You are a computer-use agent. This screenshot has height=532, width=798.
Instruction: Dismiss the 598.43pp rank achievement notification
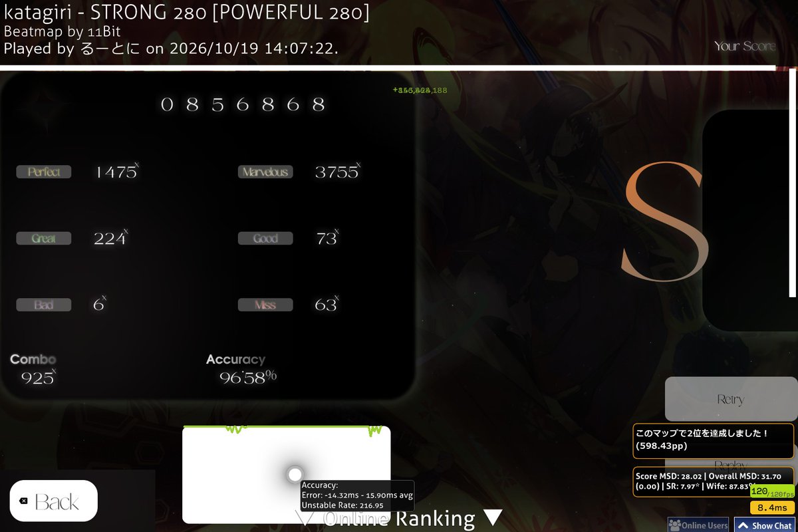pos(713,441)
